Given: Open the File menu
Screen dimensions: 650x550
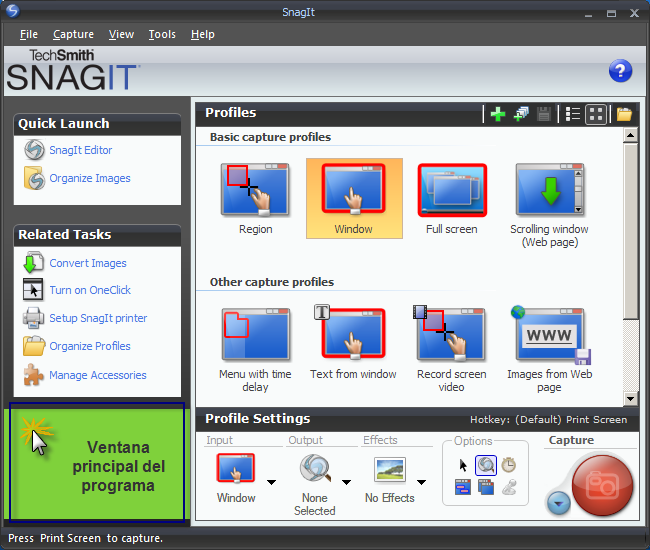Looking at the screenshot, I should [x=29, y=34].
